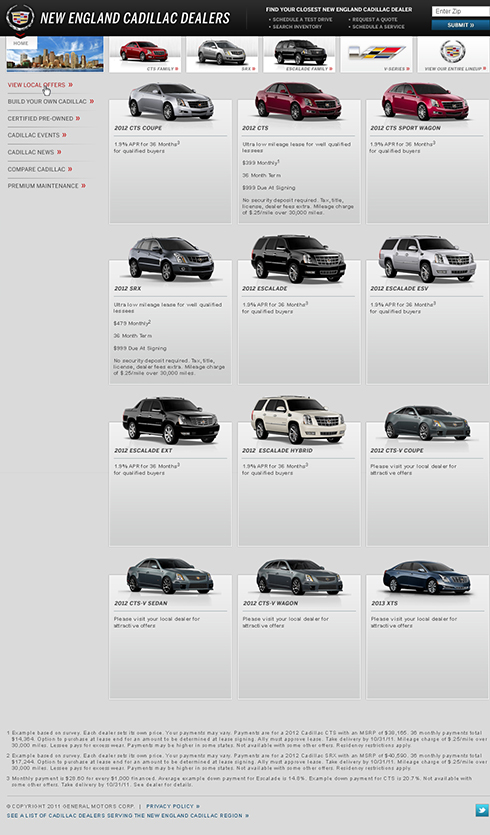The width and height of the screenshot is (490, 835).
Task: Select the V-Series flag logo thumbnail
Action: point(377,54)
